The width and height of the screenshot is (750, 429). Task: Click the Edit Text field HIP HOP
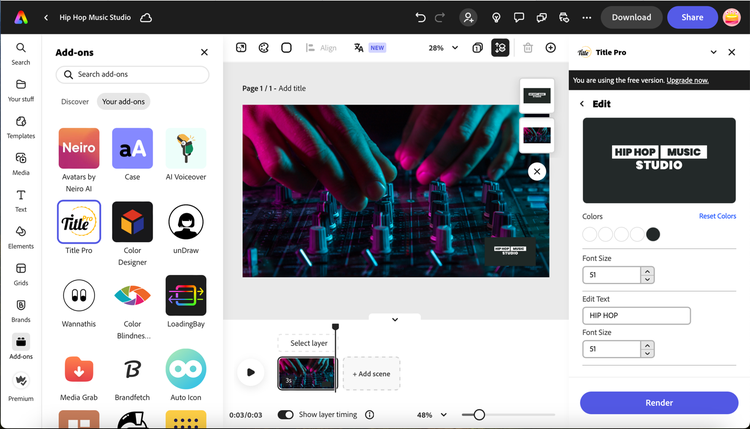pyautogui.click(x=636, y=316)
